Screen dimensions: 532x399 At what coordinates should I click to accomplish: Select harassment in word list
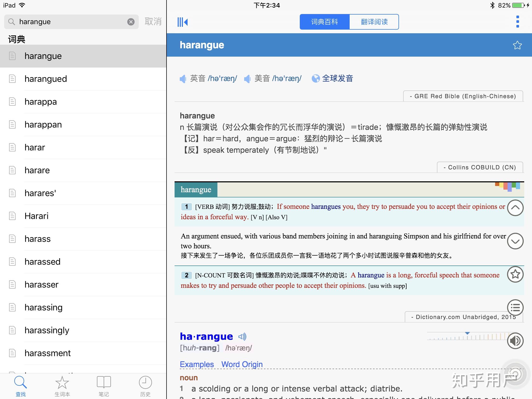(x=83, y=353)
